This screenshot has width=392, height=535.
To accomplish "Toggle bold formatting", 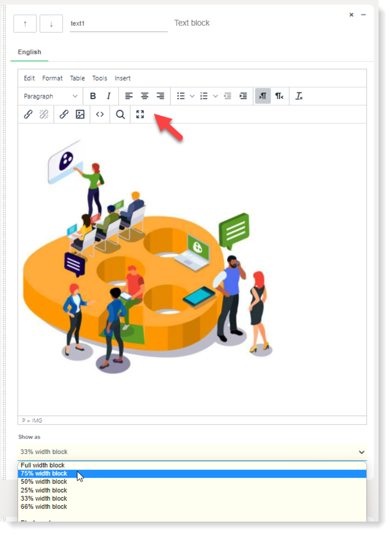I will [x=93, y=96].
